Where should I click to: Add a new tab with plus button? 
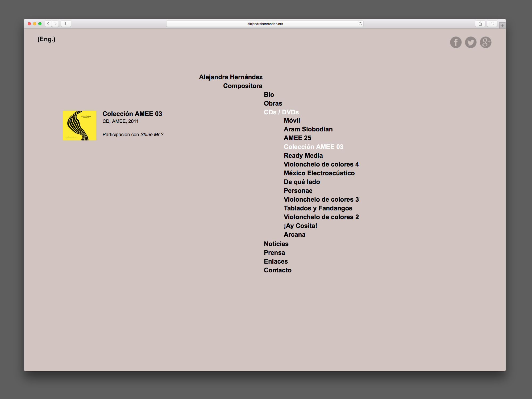(x=502, y=26)
